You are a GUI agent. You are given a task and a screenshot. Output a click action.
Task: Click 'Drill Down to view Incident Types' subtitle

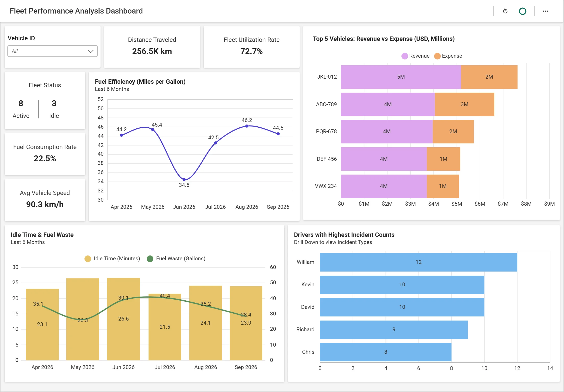333,242
